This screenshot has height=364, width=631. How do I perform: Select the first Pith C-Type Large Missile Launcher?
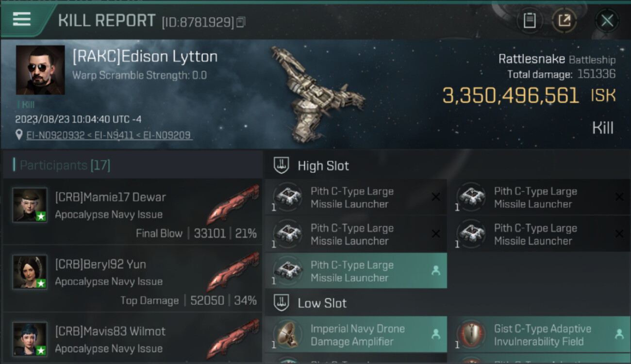(x=356, y=197)
